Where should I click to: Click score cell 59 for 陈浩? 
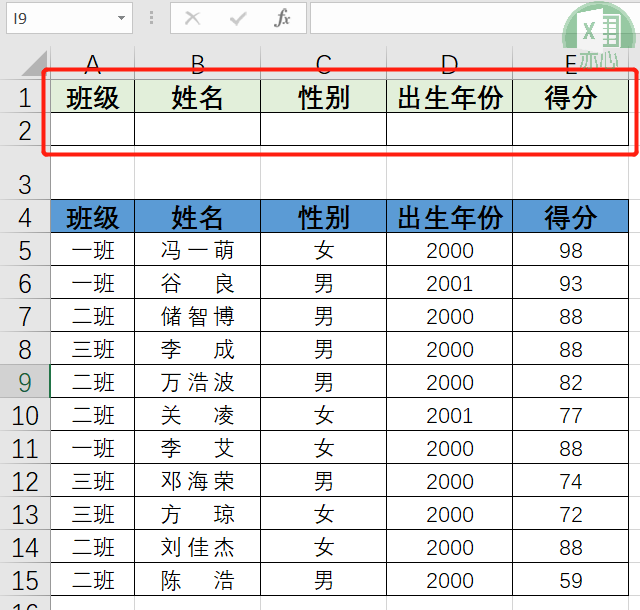click(571, 580)
